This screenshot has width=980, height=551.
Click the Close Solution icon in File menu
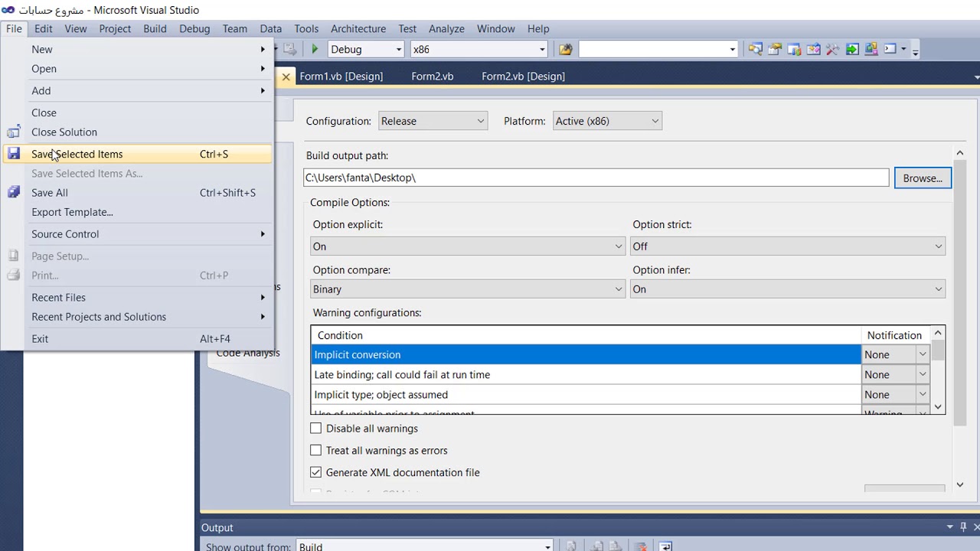(14, 132)
